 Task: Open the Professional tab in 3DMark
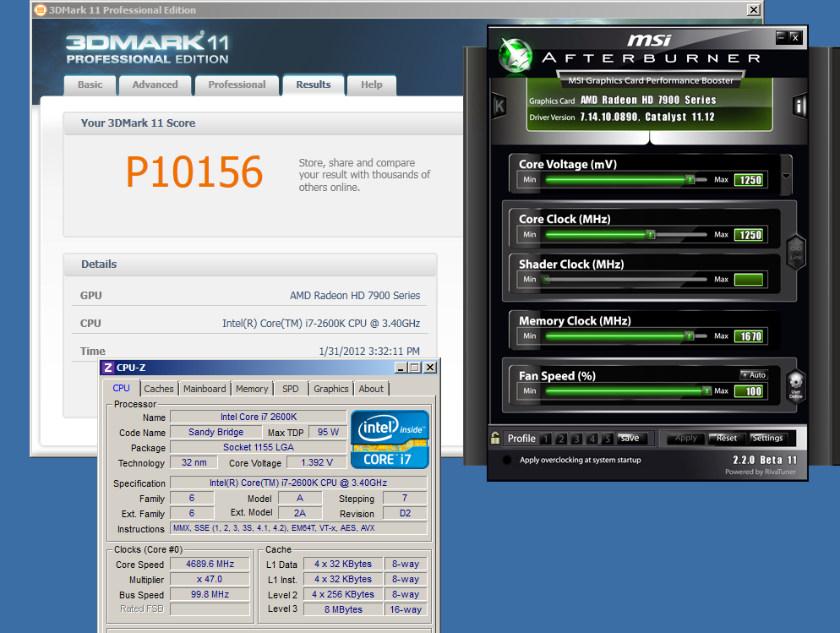point(237,85)
